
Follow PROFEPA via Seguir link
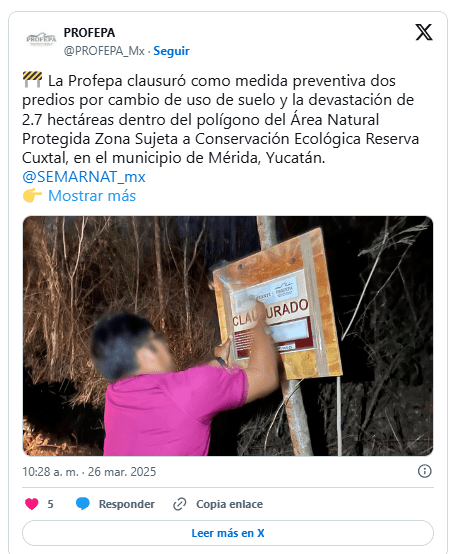pyautogui.click(x=171, y=51)
